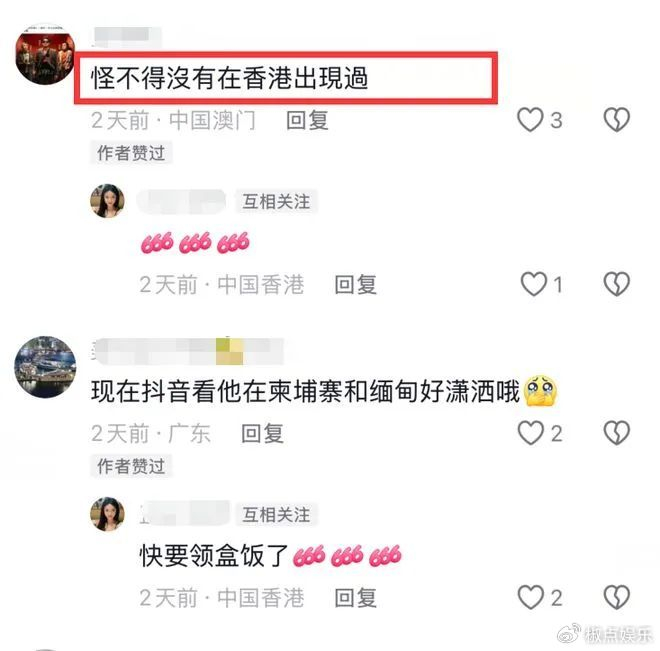
Task: Tap the 互相关注 tag on first reply
Action: click(x=276, y=202)
